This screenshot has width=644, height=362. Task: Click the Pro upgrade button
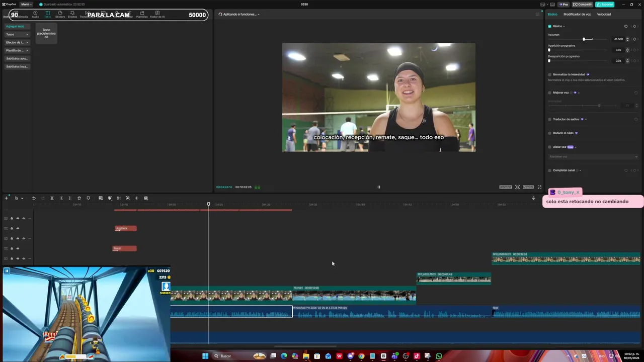563,4
